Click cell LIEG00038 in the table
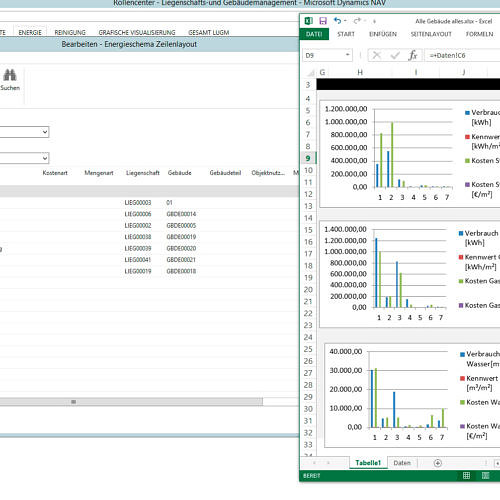 coord(138,237)
